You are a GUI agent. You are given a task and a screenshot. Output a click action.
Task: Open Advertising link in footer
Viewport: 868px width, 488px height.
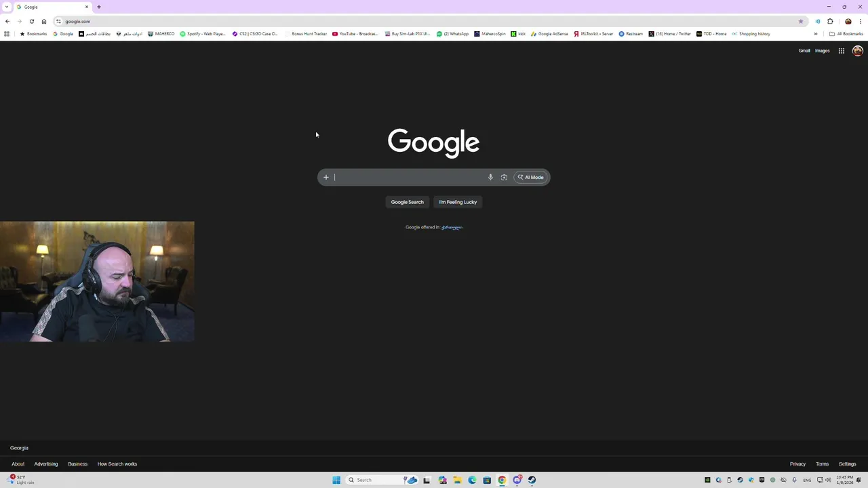[x=46, y=464]
